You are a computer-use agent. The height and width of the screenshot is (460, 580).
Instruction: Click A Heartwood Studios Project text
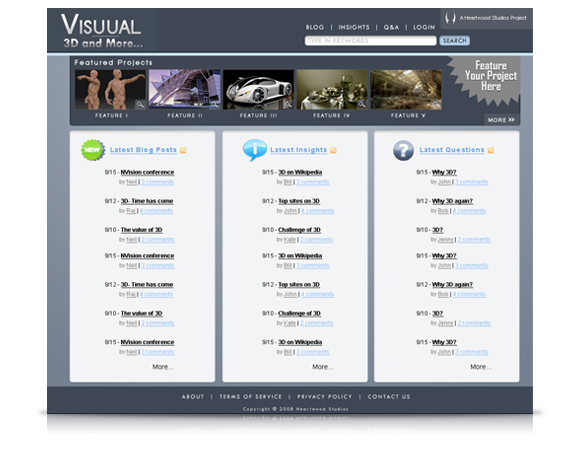point(493,18)
